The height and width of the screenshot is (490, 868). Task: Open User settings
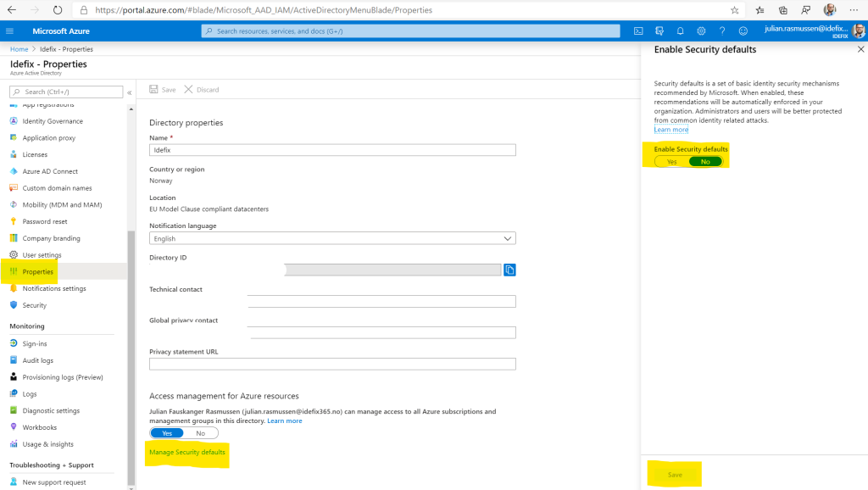42,255
